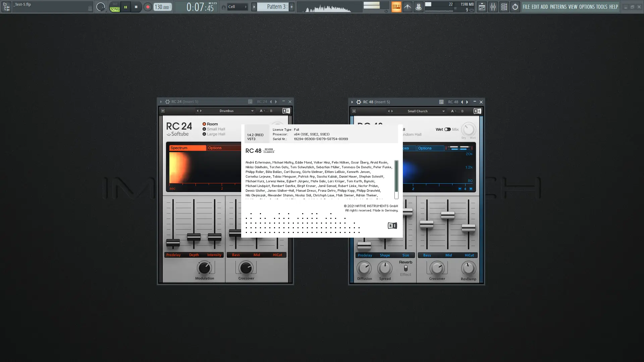Screen dimensions: 644x362
Task: Toggle the typing keyboard to piano icon
Action: [x=396, y=7]
